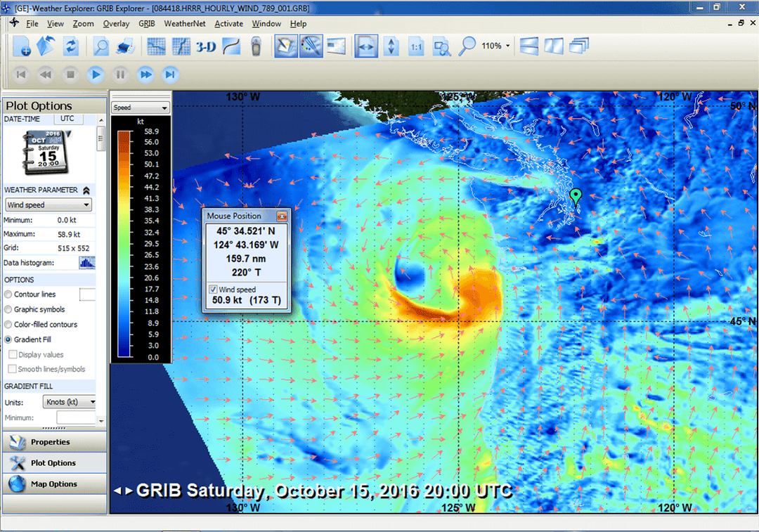Click the Map Options panel button
This screenshot has width=759, height=532.
54,484
